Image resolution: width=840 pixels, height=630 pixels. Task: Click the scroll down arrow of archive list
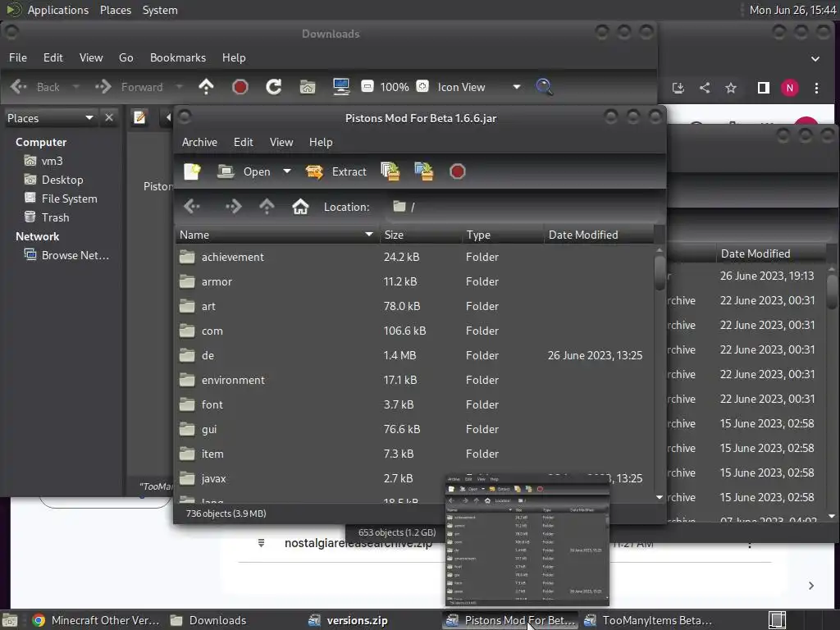[x=660, y=498]
